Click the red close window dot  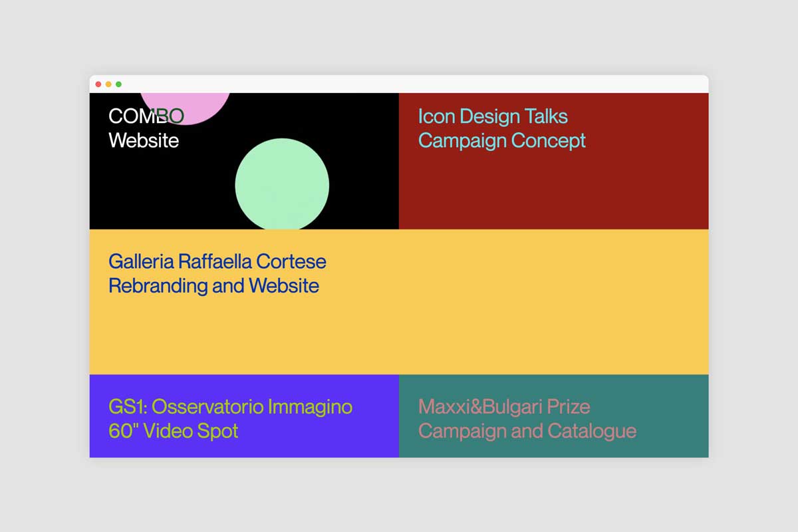click(98, 84)
